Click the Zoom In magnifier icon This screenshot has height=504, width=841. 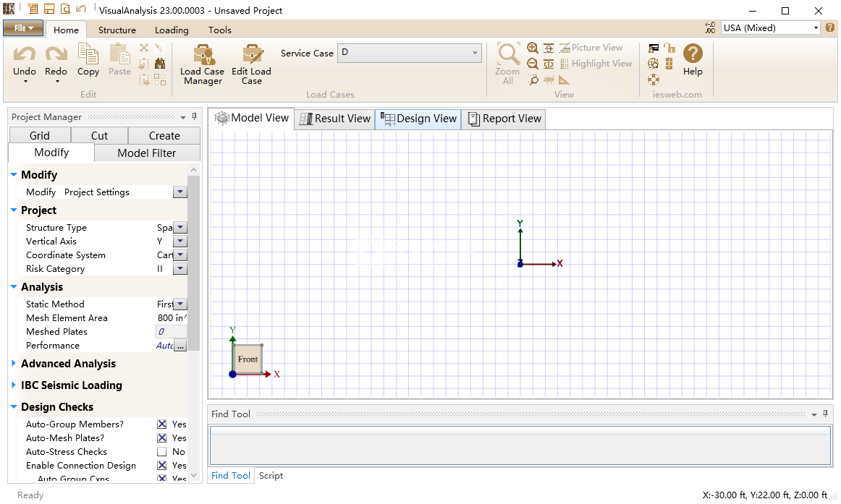tap(533, 48)
